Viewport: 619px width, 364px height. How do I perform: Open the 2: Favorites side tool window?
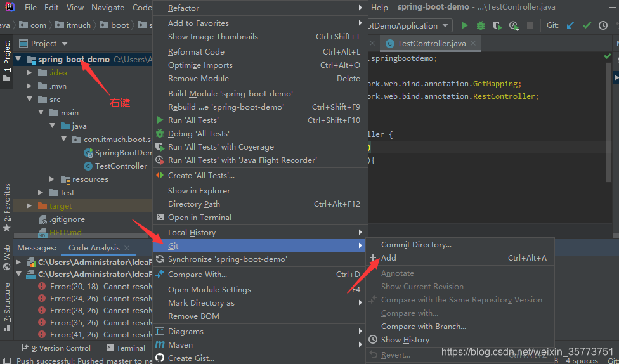pos(7,207)
